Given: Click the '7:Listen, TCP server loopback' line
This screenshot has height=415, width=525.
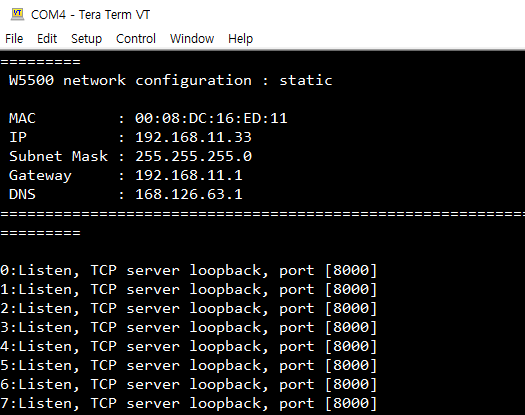Looking at the screenshot, I should point(189,403).
